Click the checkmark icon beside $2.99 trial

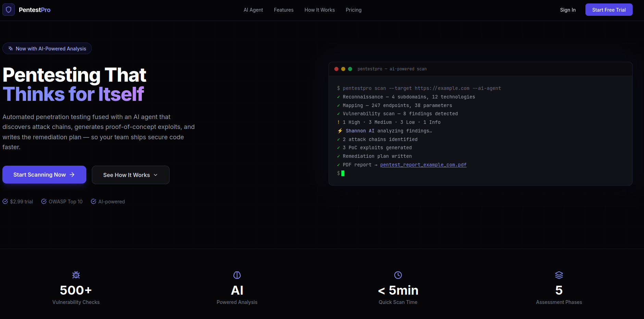pyautogui.click(x=5, y=201)
